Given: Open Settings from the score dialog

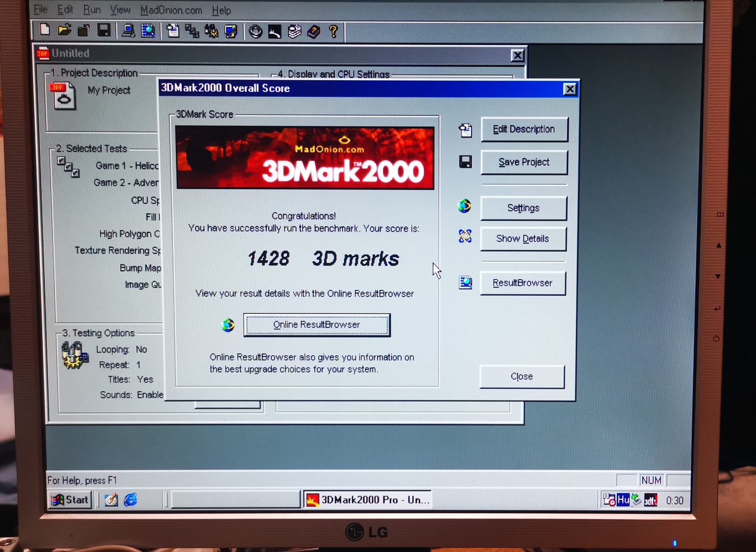Looking at the screenshot, I should click(x=523, y=208).
